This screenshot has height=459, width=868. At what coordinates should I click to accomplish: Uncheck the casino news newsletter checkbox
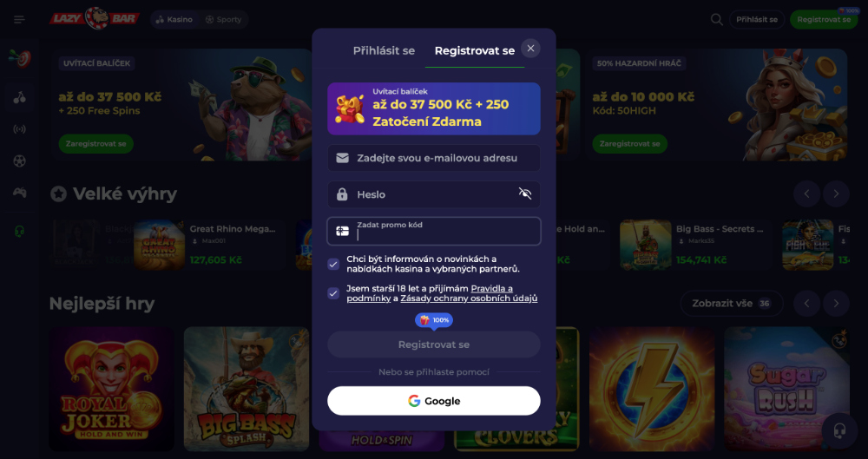pos(333,264)
